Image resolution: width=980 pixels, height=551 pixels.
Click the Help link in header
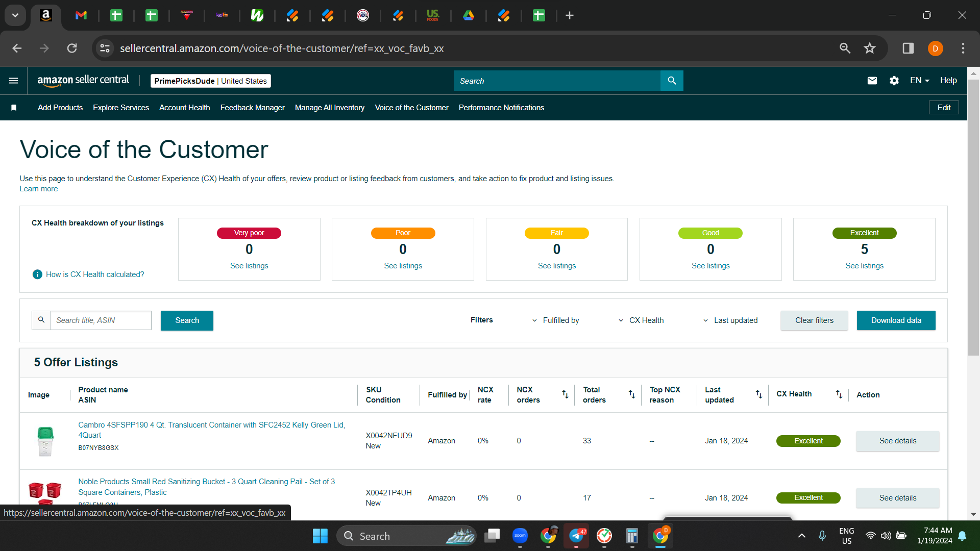(948, 81)
